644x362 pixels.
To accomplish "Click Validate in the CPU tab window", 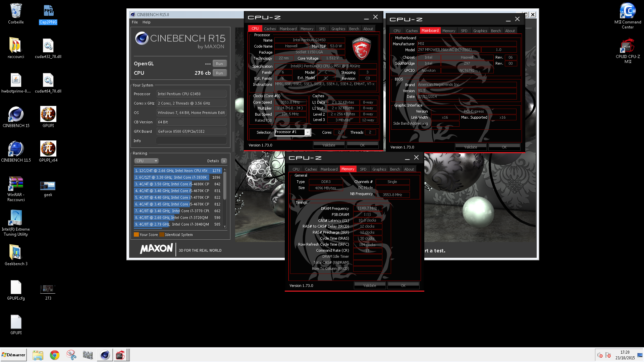I will [329, 145].
